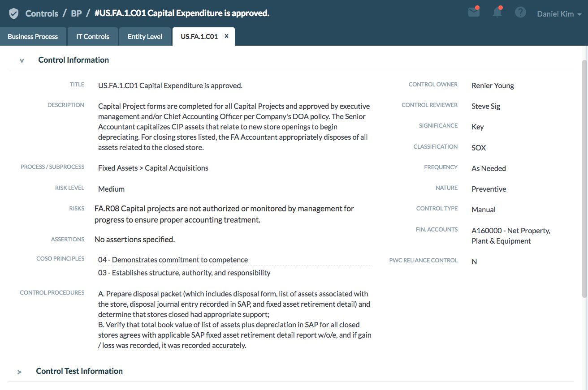Select COSO principle 03 structure and authority

coord(184,273)
